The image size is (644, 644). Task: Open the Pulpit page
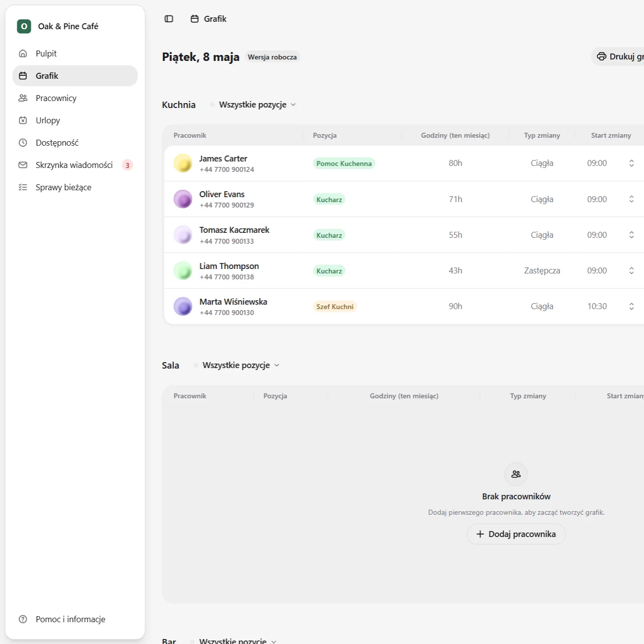[75, 54]
